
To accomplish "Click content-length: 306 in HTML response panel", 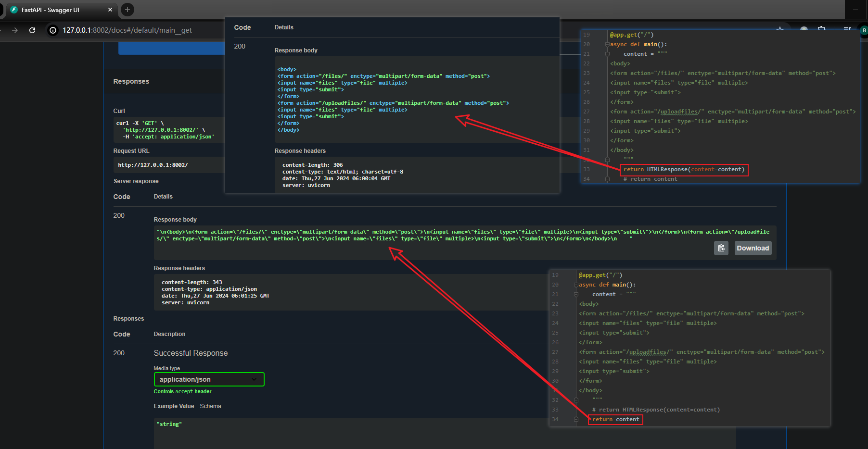I will pyautogui.click(x=313, y=165).
